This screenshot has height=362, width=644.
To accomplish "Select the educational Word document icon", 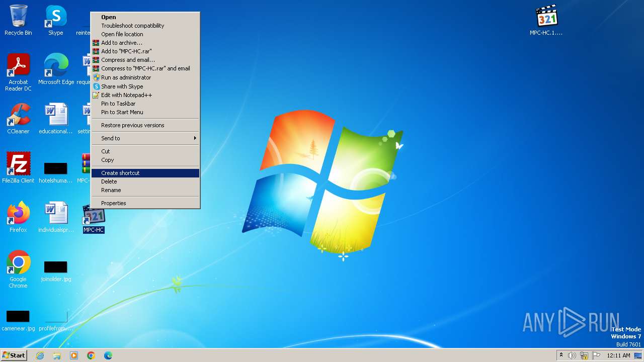I will (x=56, y=119).
